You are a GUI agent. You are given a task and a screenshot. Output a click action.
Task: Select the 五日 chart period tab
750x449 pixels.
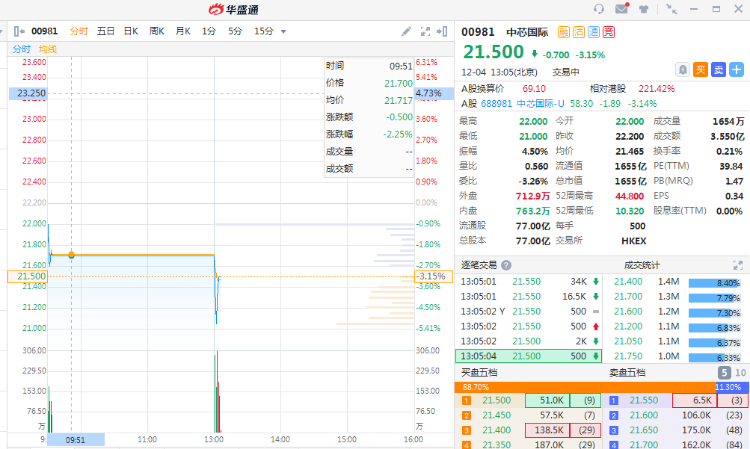click(105, 31)
